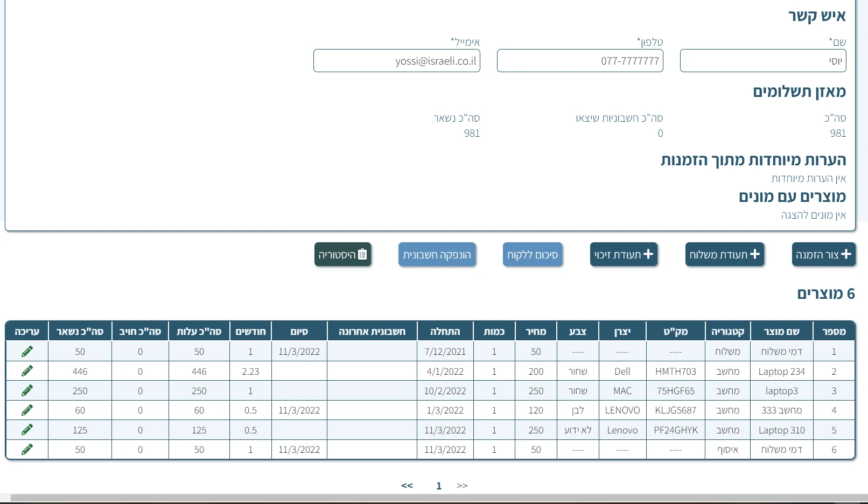Viewport: 868px width, 504px height.
Task: Add a תעודת זיכוי credit note
Action: tap(624, 255)
